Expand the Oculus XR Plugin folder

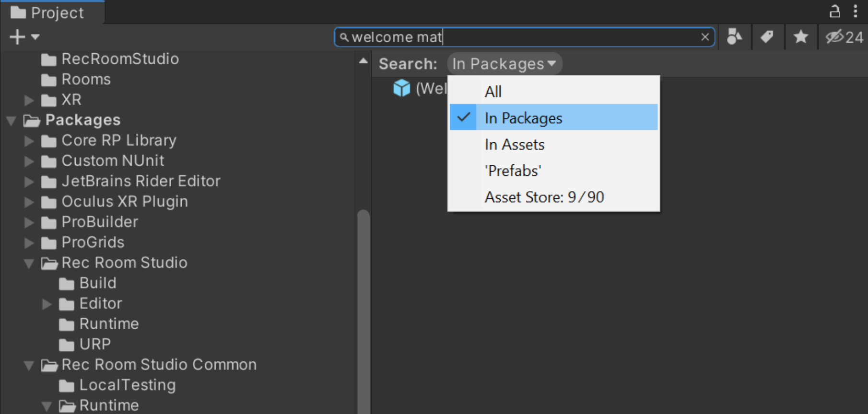[29, 202]
